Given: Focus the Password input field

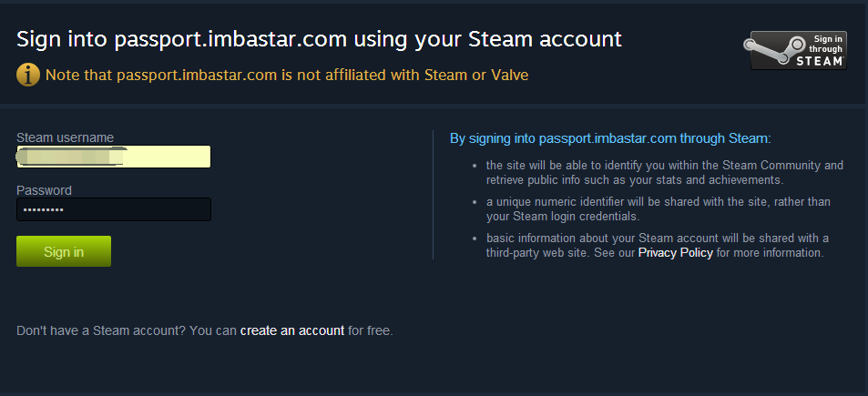Looking at the screenshot, I should pos(114,209).
